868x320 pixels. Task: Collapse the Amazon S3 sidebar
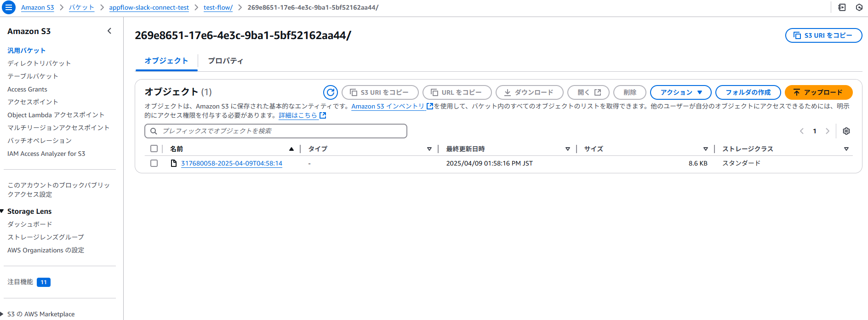pos(109,31)
